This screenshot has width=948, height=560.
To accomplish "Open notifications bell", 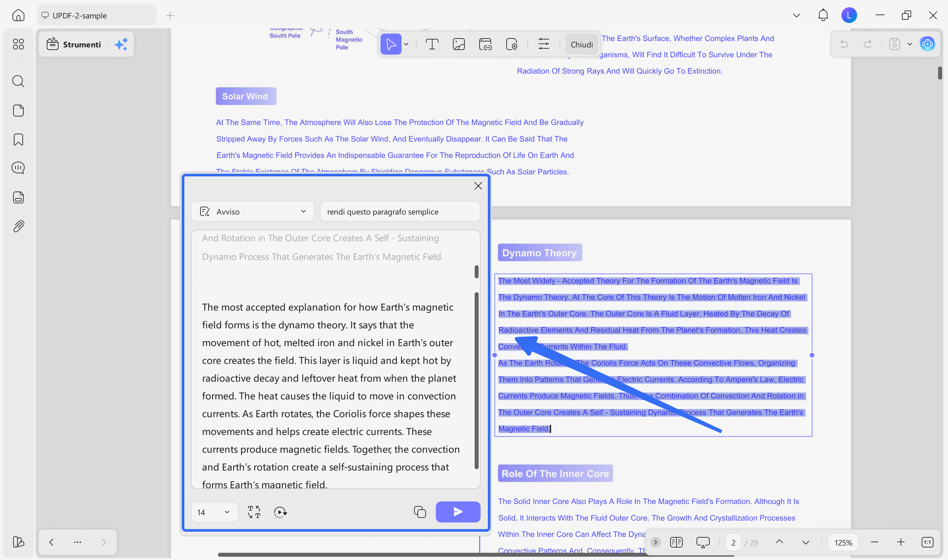I will [823, 15].
